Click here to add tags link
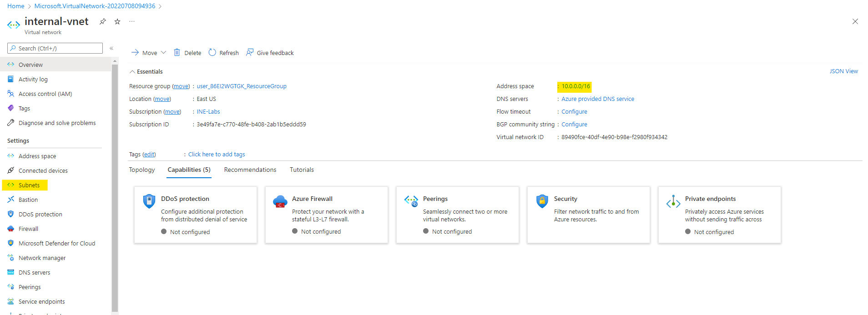Viewport: 868px width, 315px height. point(217,155)
